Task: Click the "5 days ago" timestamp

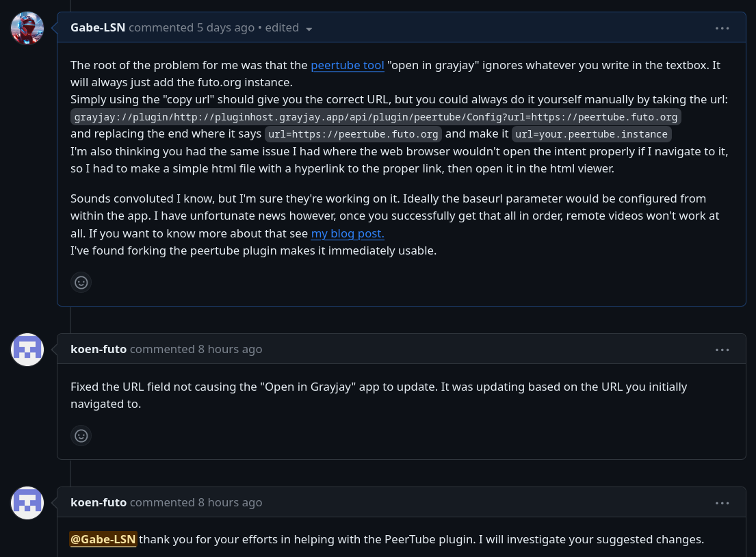Action: (x=226, y=28)
